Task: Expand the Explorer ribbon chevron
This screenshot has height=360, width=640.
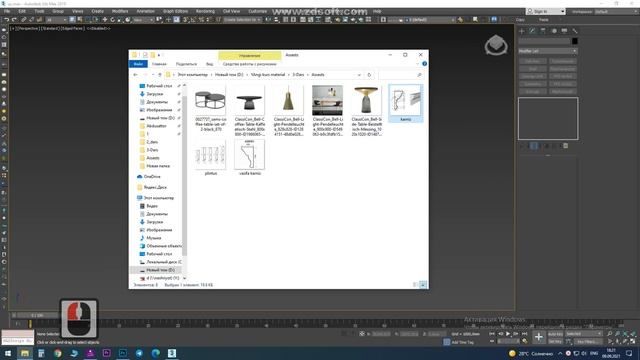Action: click(x=417, y=64)
